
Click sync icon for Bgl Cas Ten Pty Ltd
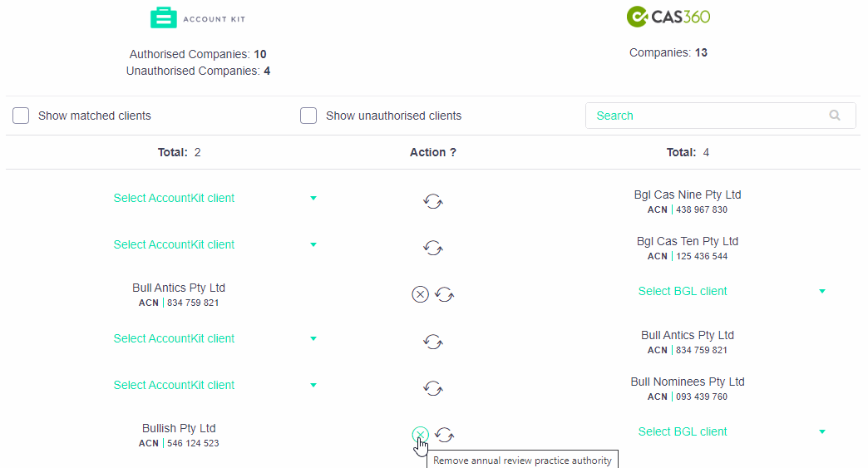433,248
